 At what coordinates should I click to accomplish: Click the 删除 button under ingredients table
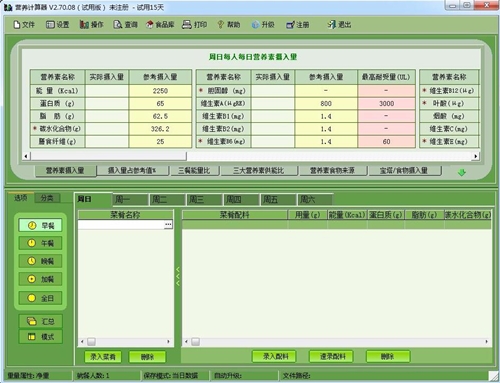[x=388, y=356]
